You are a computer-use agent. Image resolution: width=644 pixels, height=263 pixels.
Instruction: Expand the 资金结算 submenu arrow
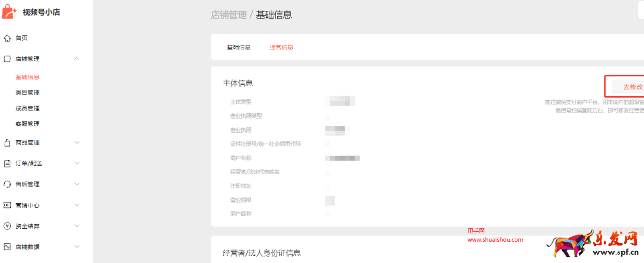pos(77,226)
